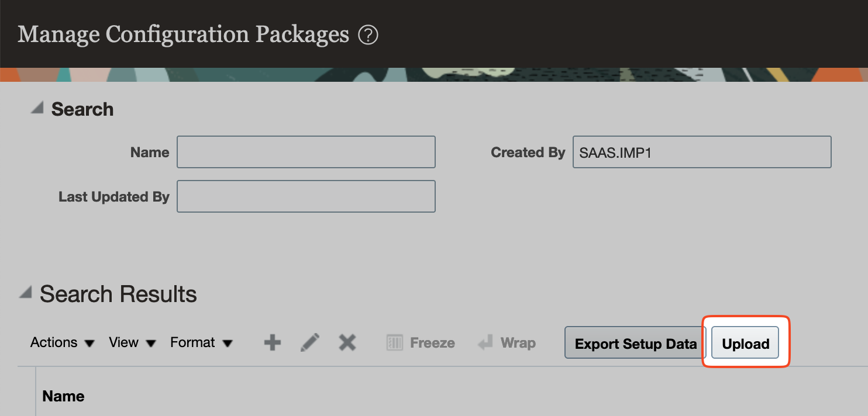The width and height of the screenshot is (868, 416).
Task: Select the Created By field showing SAAS.IMP1
Action: tap(701, 152)
